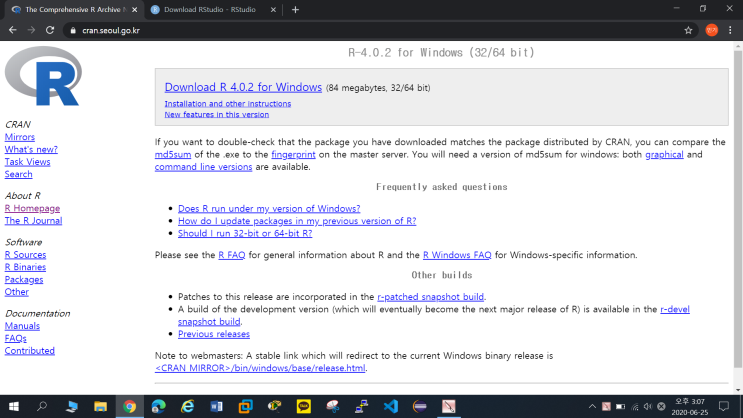The height and width of the screenshot is (418, 743).
Task: Open 'How do I update packages' FAQ link
Action: (297, 221)
